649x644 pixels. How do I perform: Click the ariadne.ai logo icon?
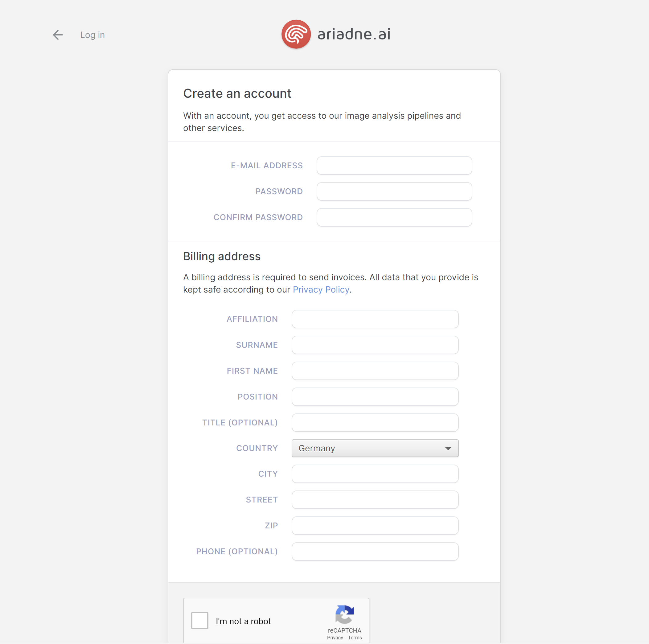click(x=296, y=34)
